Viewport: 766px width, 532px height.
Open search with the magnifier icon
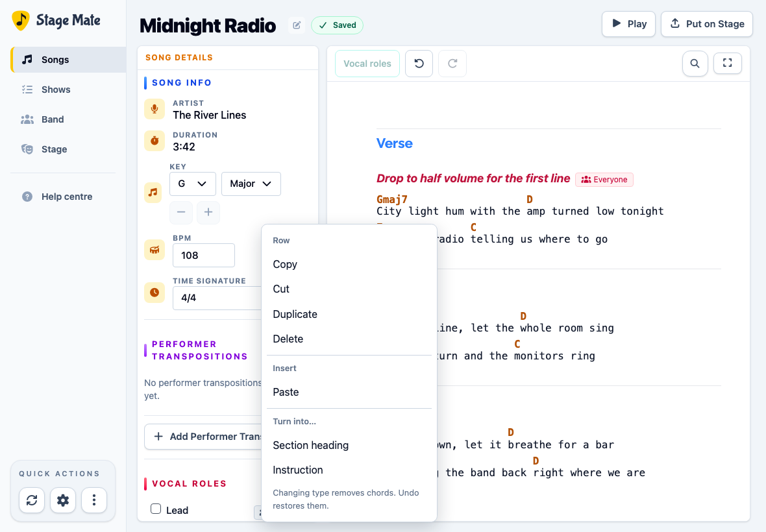click(695, 64)
